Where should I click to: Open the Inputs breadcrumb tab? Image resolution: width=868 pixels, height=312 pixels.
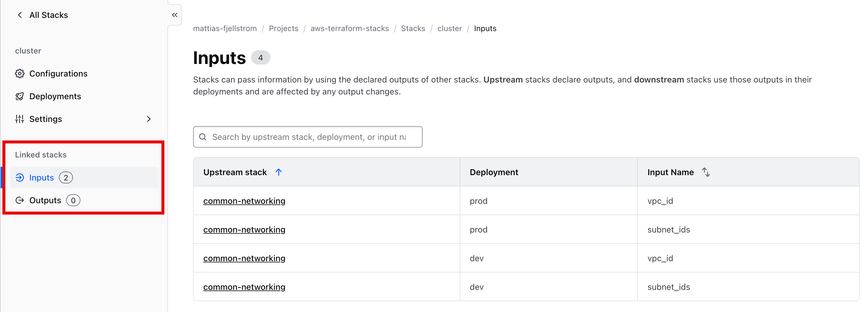[x=485, y=28]
